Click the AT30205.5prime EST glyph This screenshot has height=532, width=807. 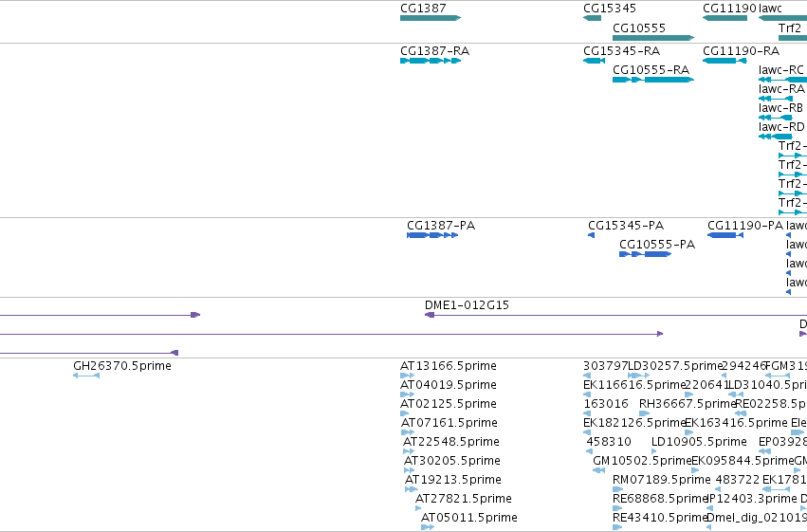(x=409, y=470)
